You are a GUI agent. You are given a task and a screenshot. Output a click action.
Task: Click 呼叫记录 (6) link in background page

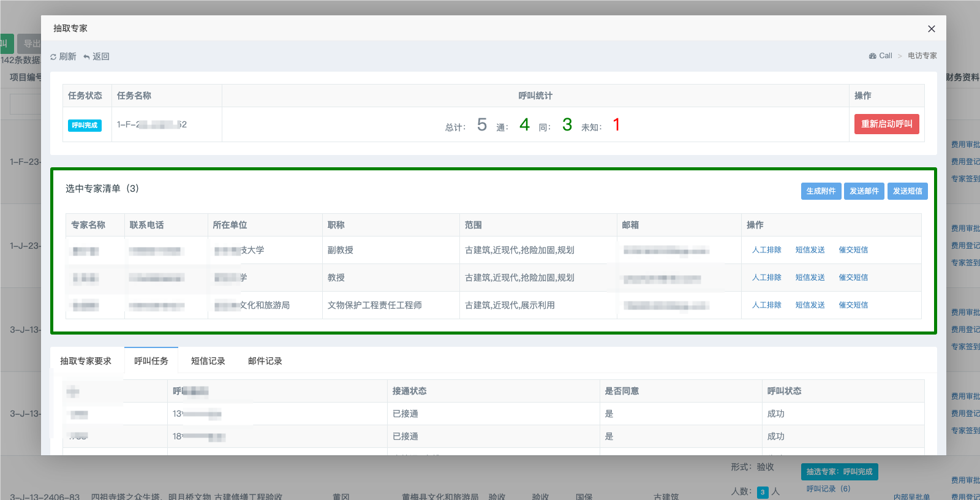[828, 489]
